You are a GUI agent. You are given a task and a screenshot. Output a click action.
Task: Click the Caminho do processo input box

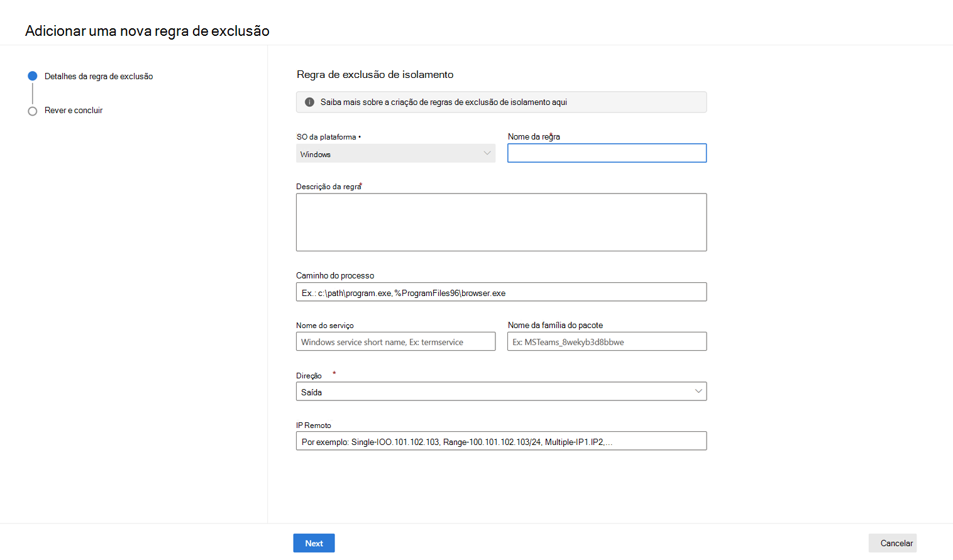[x=501, y=292]
